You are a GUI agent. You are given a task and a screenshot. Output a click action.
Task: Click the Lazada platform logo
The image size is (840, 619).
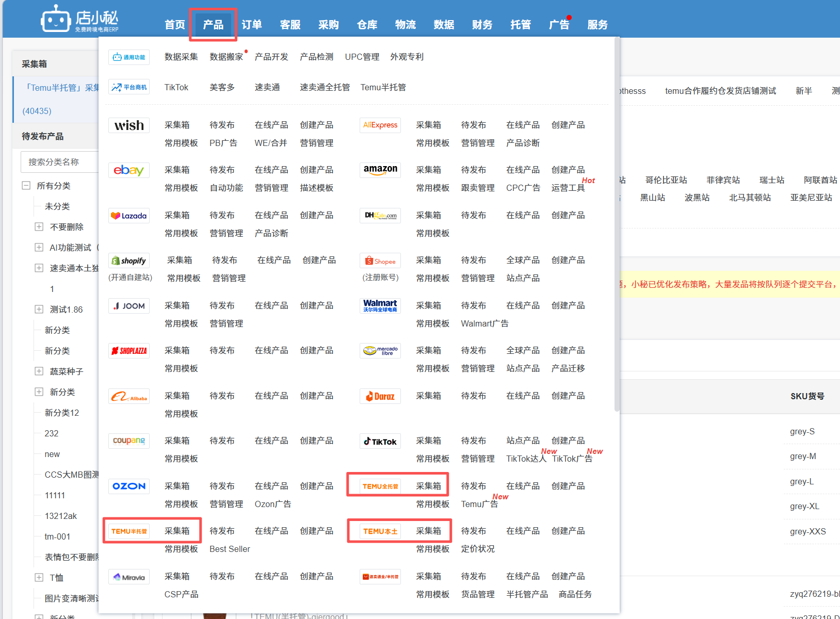click(129, 216)
